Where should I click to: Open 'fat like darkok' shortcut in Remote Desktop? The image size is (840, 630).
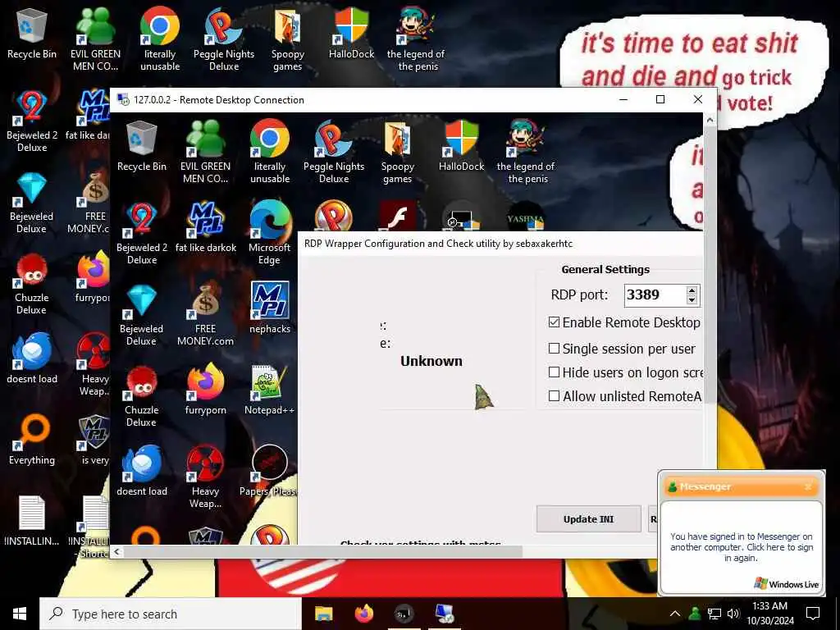[205, 228]
